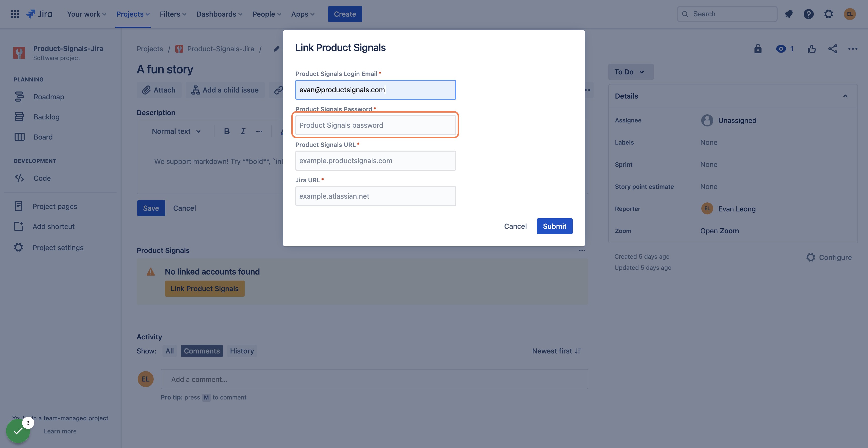
Task: Click the Add shortcut icon
Action: (19, 226)
